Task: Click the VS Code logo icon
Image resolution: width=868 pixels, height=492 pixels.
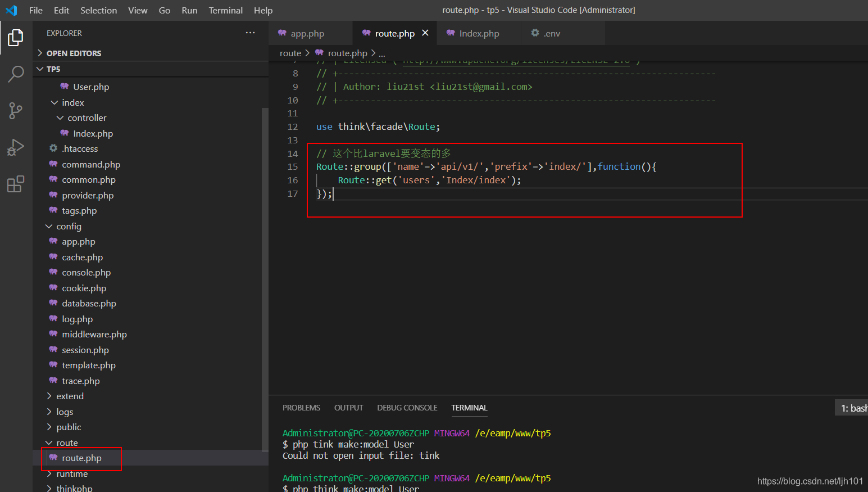Action: pos(11,10)
